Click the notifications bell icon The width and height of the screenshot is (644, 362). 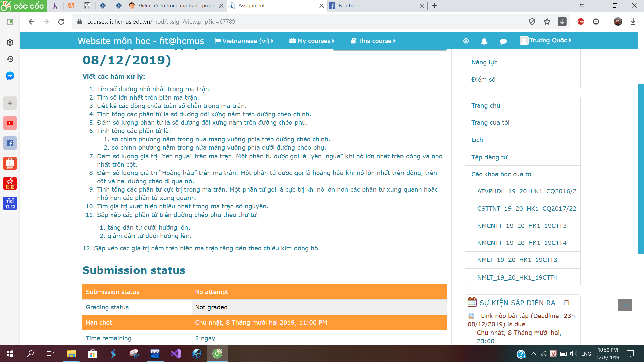click(x=484, y=41)
